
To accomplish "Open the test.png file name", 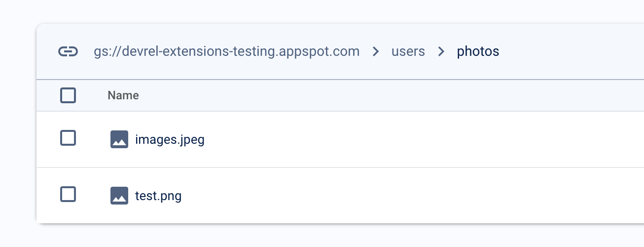I will pos(158,196).
